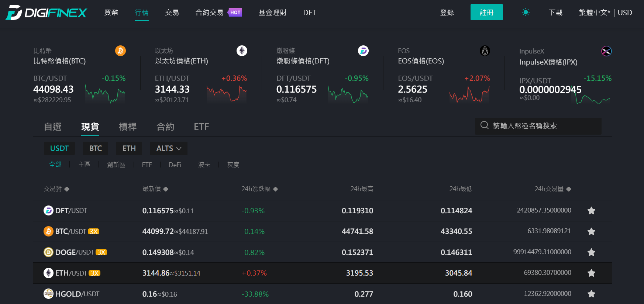Open the BTC/USDT sparkline chart
Image resolution: width=644 pixels, height=304 pixels.
coord(105,94)
